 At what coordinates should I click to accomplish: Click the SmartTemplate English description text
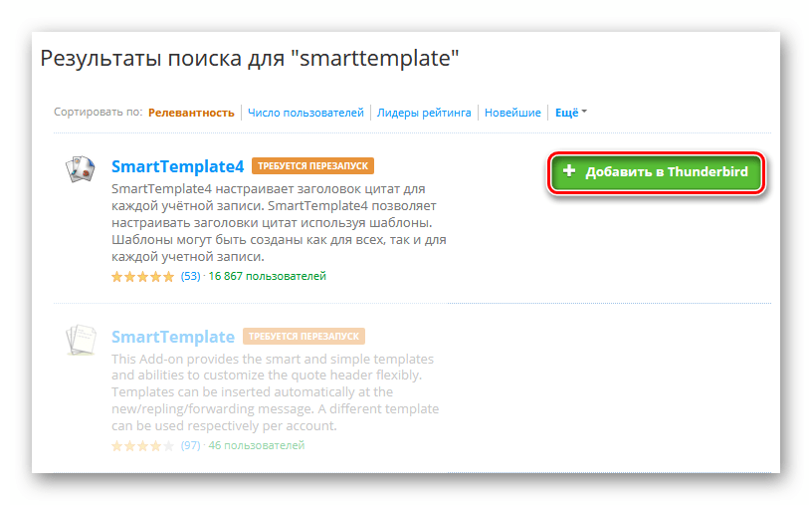click(x=275, y=392)
